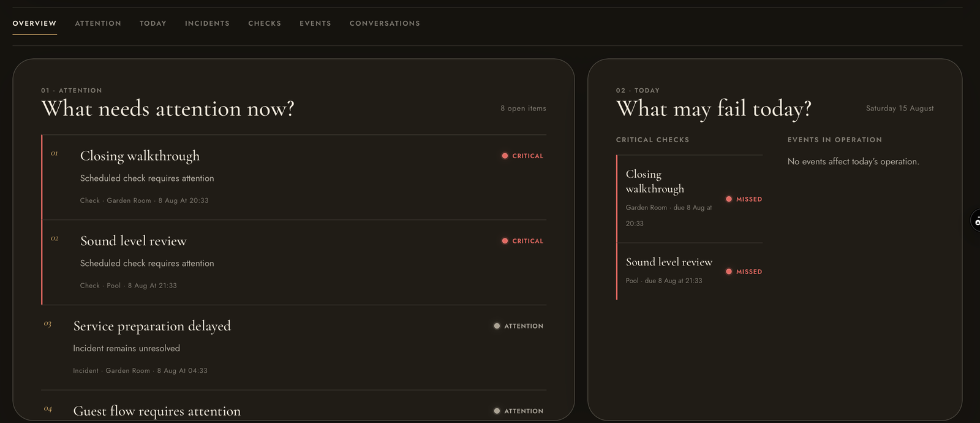Click 'What needs attention now?' heading
This screenshot has width=980, height=423.
click(x=168, y=109)
